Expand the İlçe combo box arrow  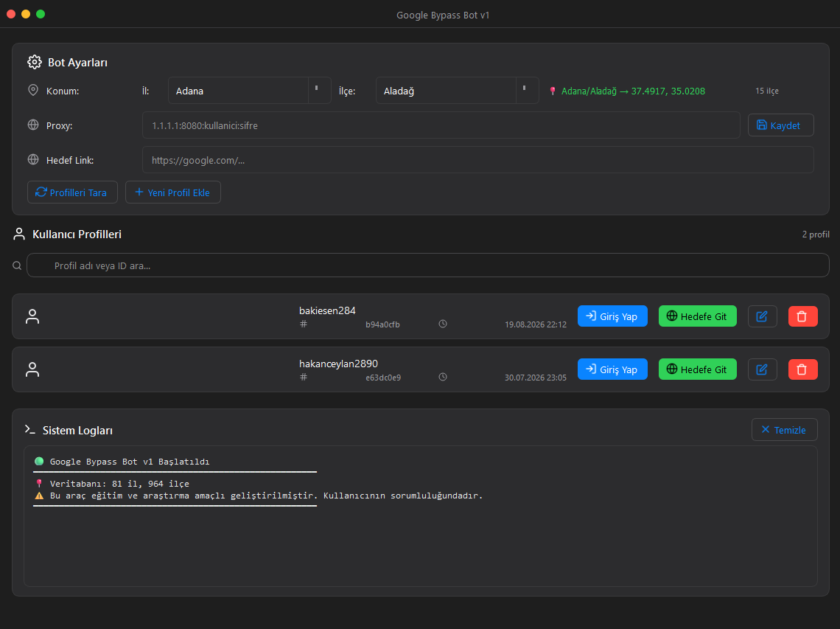click(525, 89)
